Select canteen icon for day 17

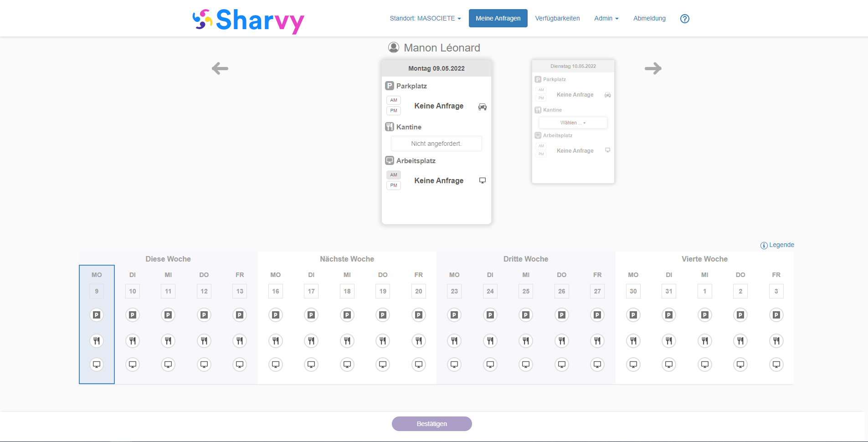pos(311,340)
